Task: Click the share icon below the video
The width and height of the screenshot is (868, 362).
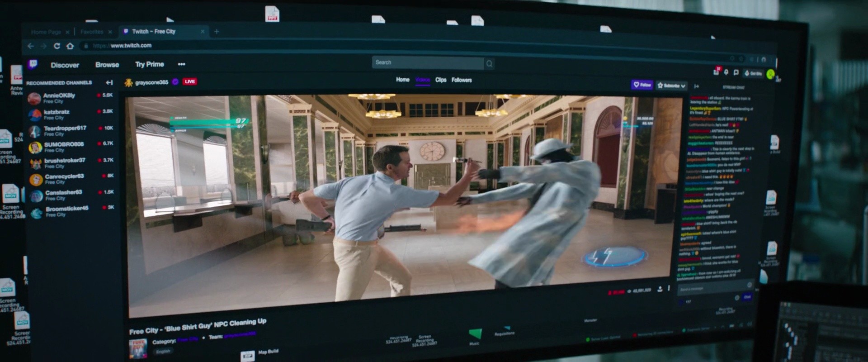Action: pyautogui.click(x=660, y=289)
